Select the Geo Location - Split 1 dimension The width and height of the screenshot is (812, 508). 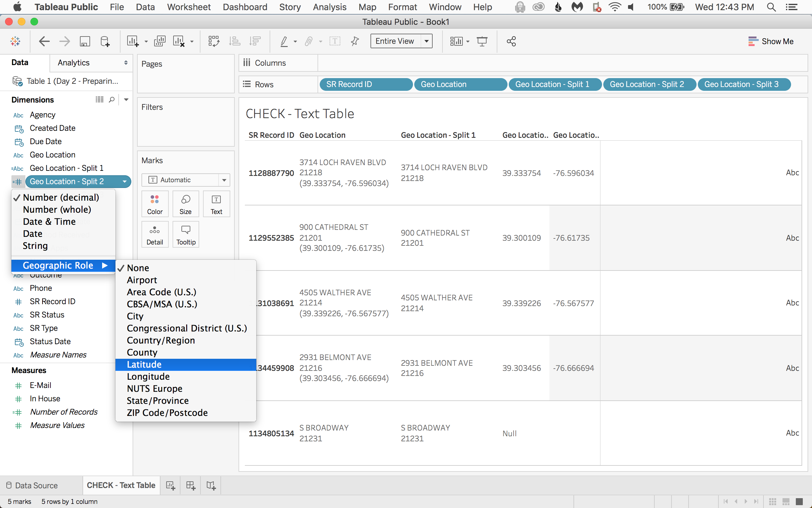coord(66,168)
